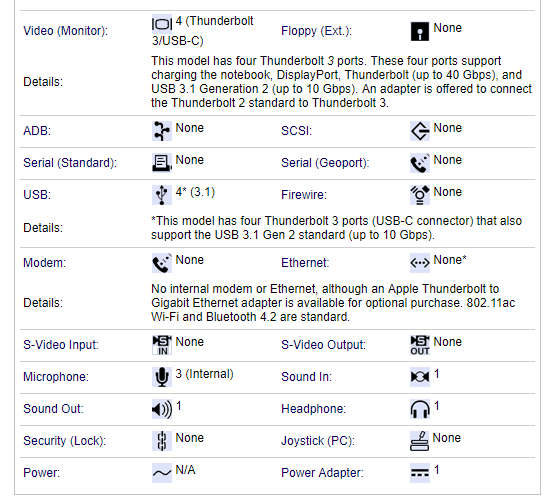The image size is (557, 504).
Task: Click the Sound Out speaker icon
Action: pos(162,409)
